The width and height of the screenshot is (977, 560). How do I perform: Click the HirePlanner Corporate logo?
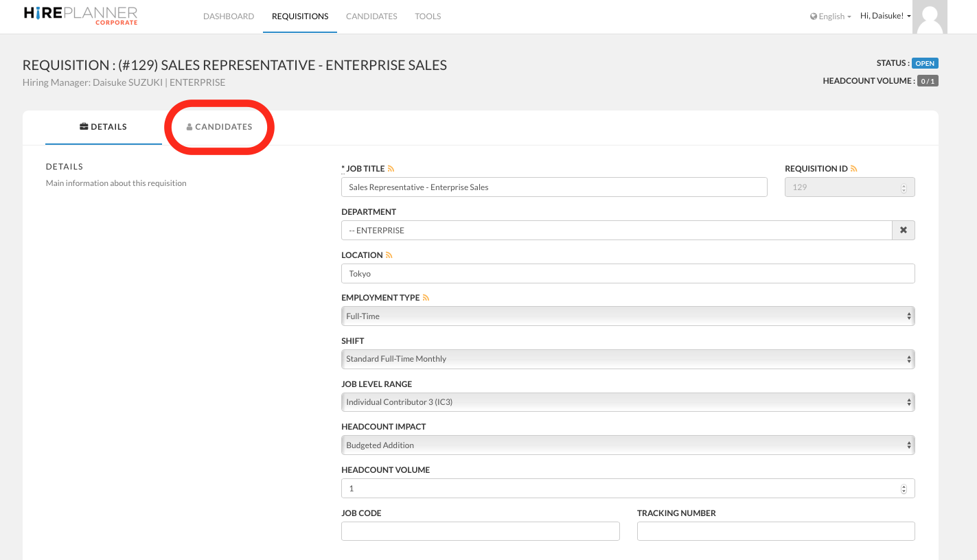pyautogui.click(x=80, y=16)
